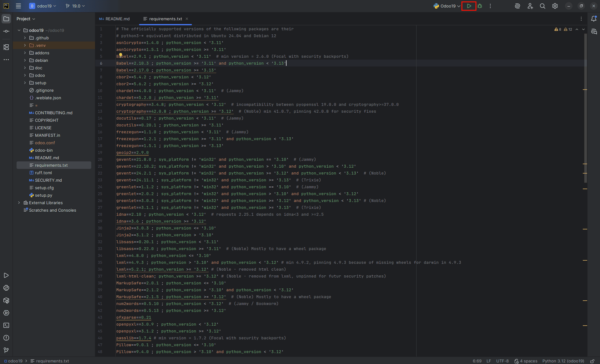Go to next highlighted problem arrow
The width and height of the screenshot is (600, 364).
click(x=583, y=29)
